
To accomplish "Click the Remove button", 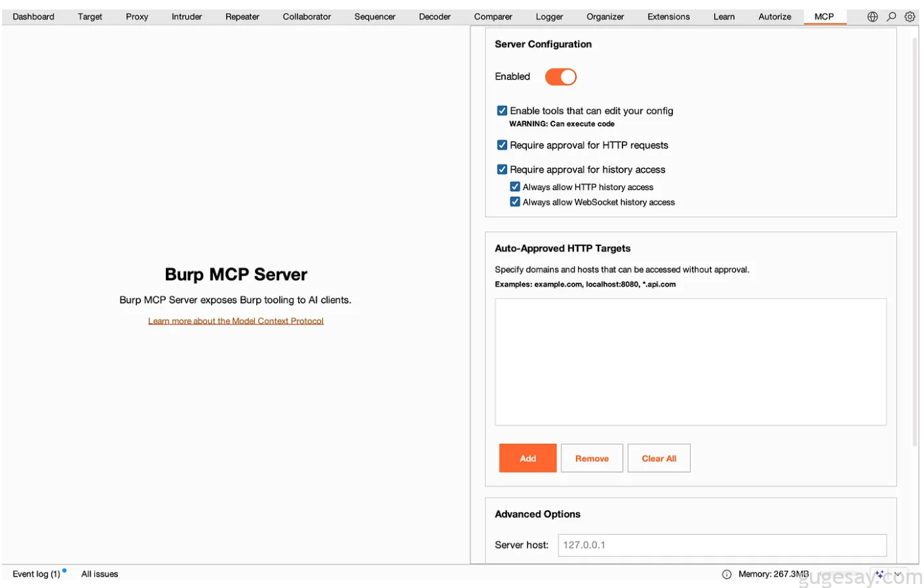I will click(x=592, y=459).
